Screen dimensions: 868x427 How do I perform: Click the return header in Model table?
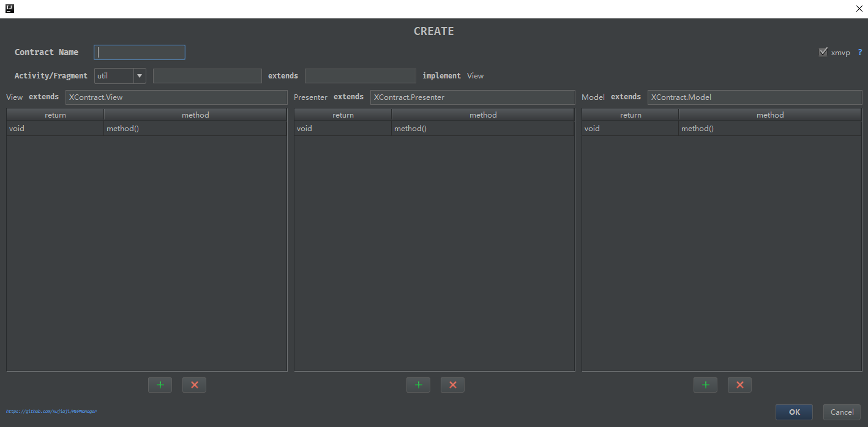point(630,115)
